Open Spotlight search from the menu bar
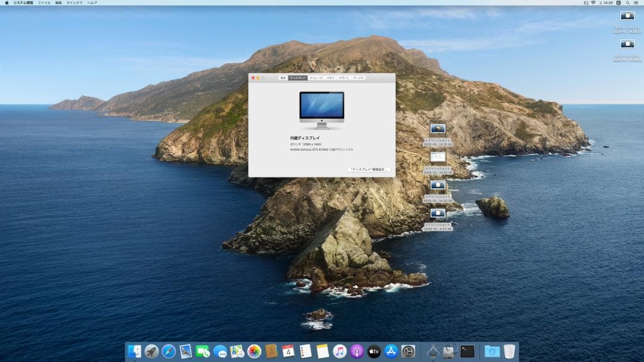Screen dimensions: 644x362 (x=628, y=3)
